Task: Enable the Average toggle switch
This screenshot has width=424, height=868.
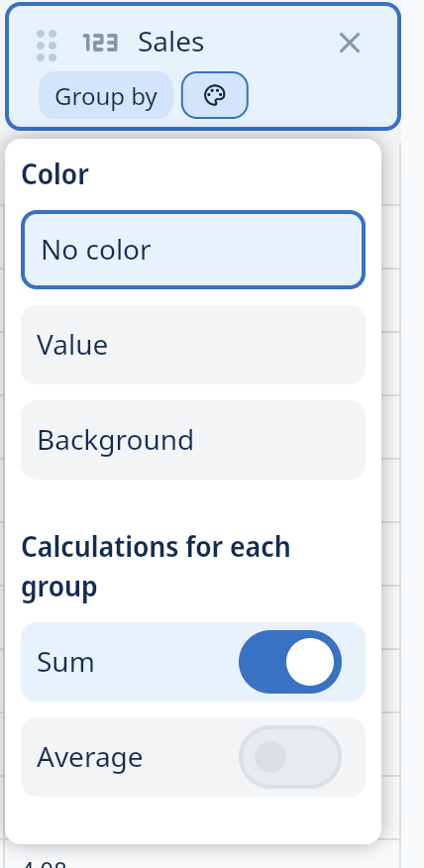Action: [x=290, y=757]
